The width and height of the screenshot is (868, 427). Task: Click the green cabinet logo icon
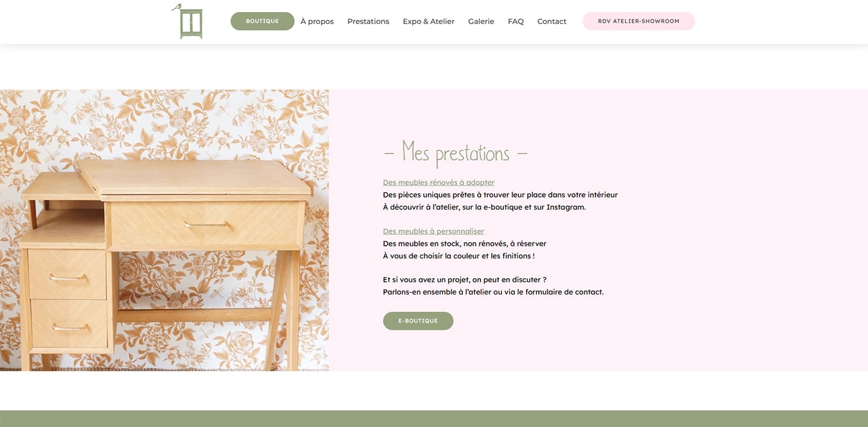coord(187,21)
